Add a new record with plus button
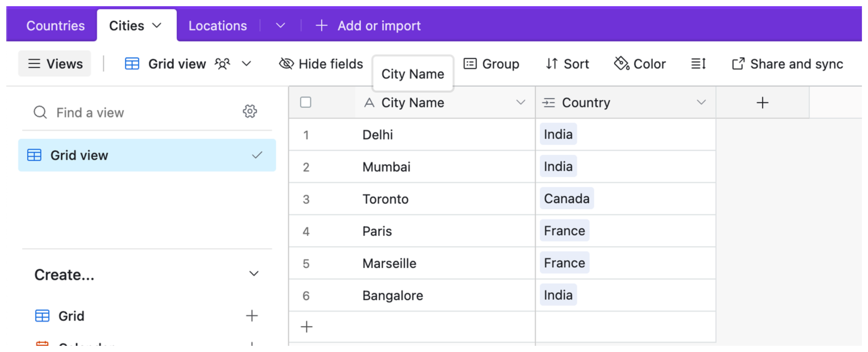868x352 pixels. click(306, 326)
